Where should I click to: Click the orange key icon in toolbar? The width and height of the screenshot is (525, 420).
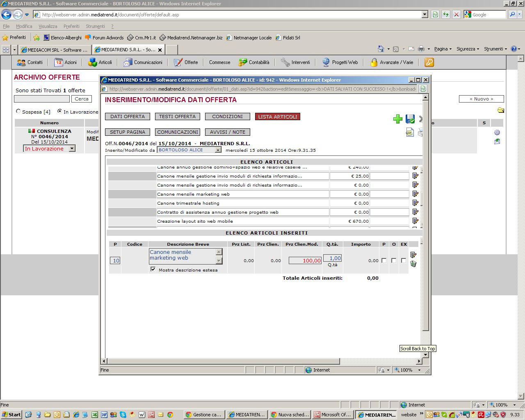429,62
